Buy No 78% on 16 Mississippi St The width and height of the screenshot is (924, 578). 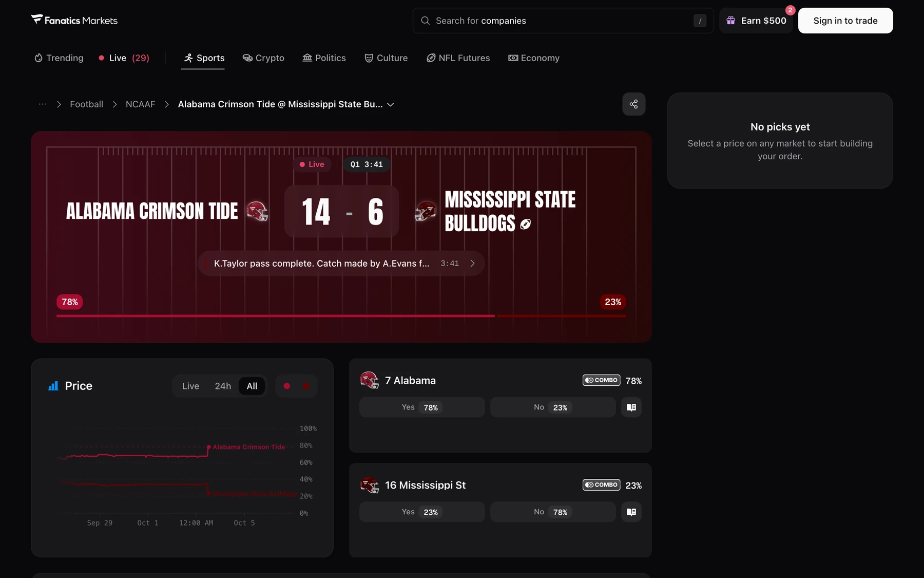click(553, 512)
